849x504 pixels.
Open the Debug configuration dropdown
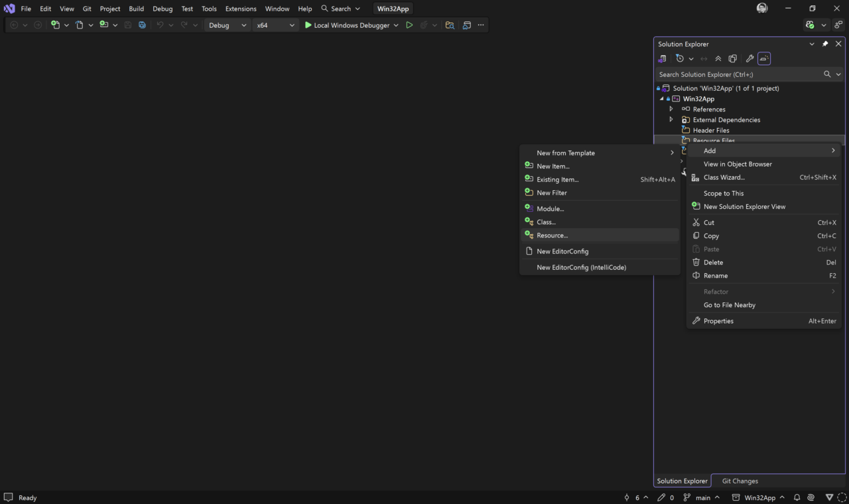point(228,25)
